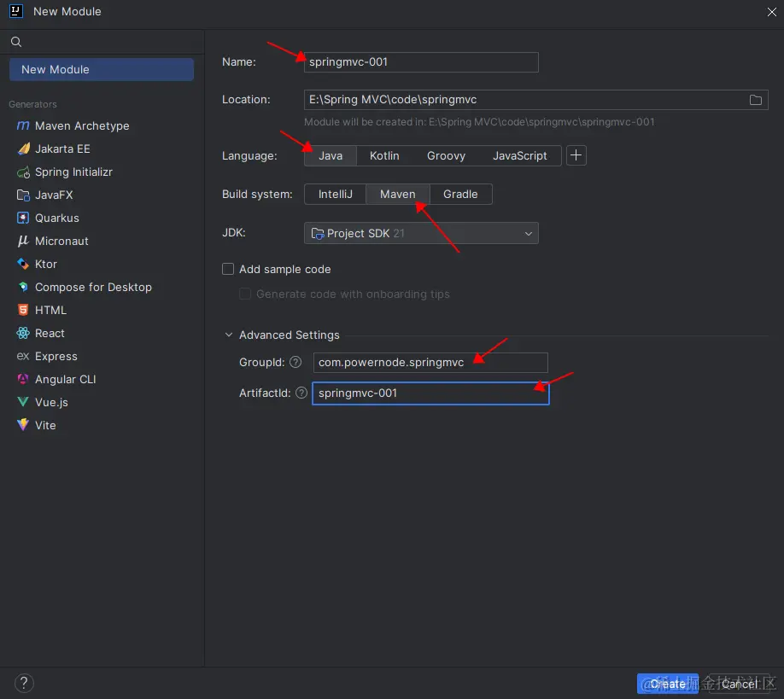Screen dimensions: 784x699
Task: Open help with the question mark button
Action: pyautogui.click(x=24, y=683)
